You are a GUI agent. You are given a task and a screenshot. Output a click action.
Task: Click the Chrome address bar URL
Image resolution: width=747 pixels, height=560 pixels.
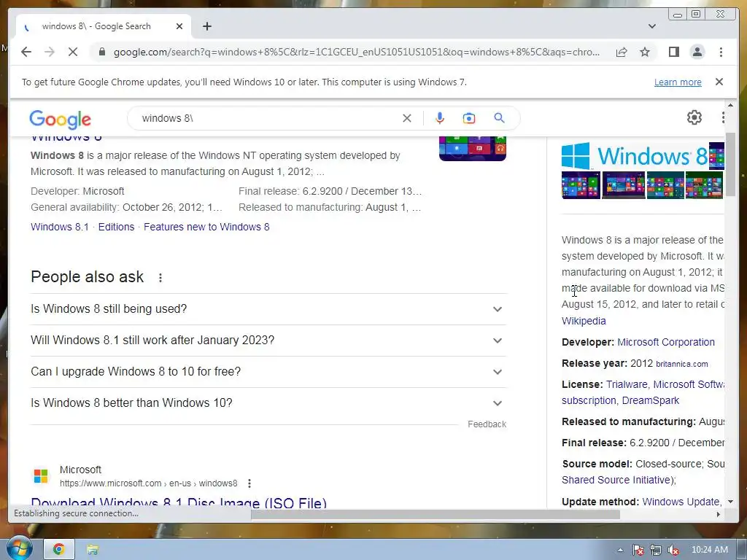pos(356,52)
